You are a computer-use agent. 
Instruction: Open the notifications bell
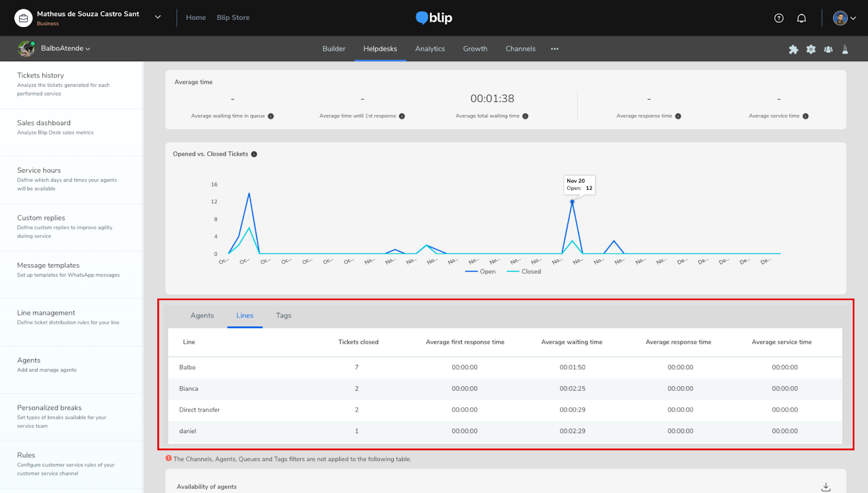click(x=801, y=18)
